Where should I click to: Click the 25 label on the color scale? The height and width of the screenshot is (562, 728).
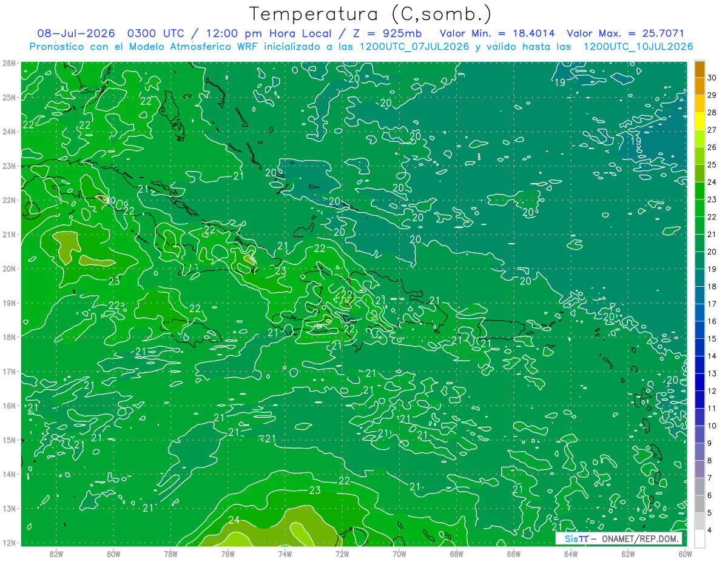tap(712, 164)
